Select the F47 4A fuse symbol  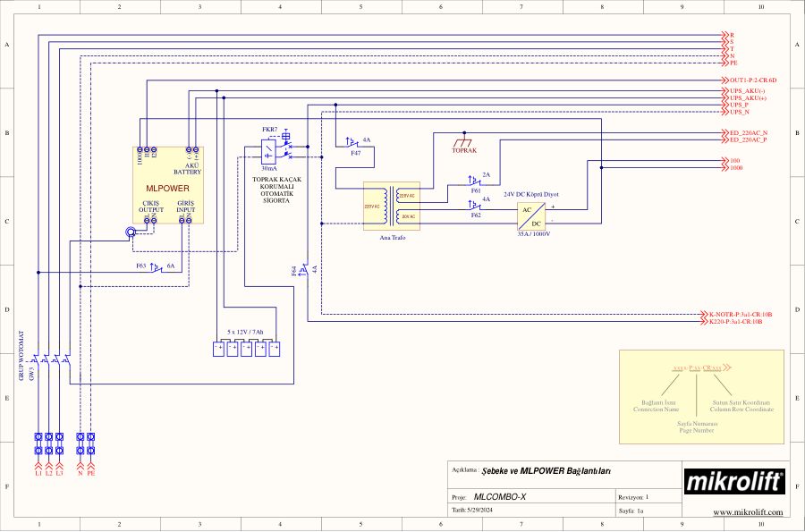352,143
